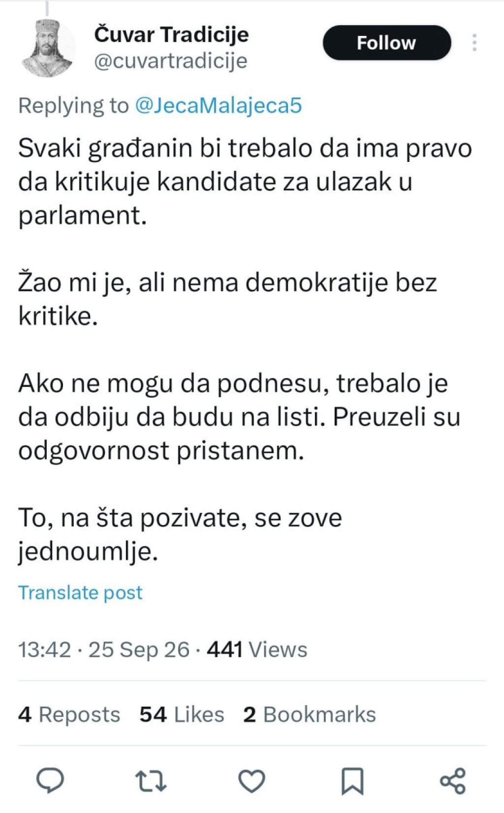504x813 pixels.
Task: Open the @JecaMalajeca5 mention link
Action: [218, 106]
